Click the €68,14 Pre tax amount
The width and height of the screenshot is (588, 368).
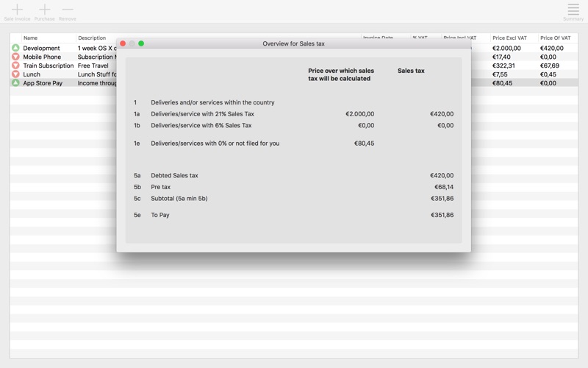click(x=444, y=187)
